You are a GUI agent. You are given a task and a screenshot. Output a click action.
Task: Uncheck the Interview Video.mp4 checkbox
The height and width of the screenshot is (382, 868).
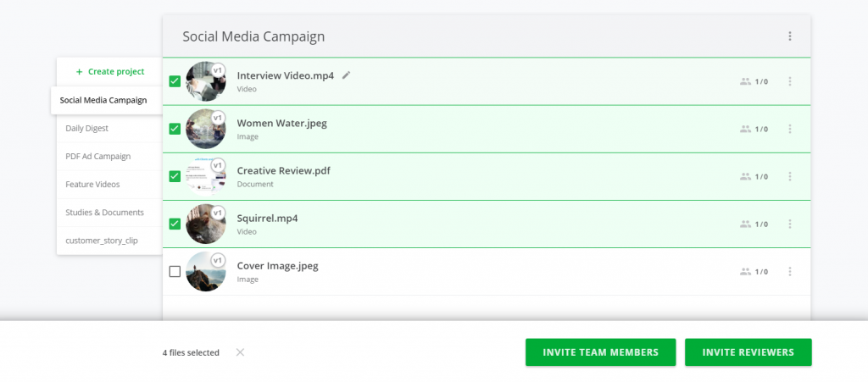(x=175, y=81)
